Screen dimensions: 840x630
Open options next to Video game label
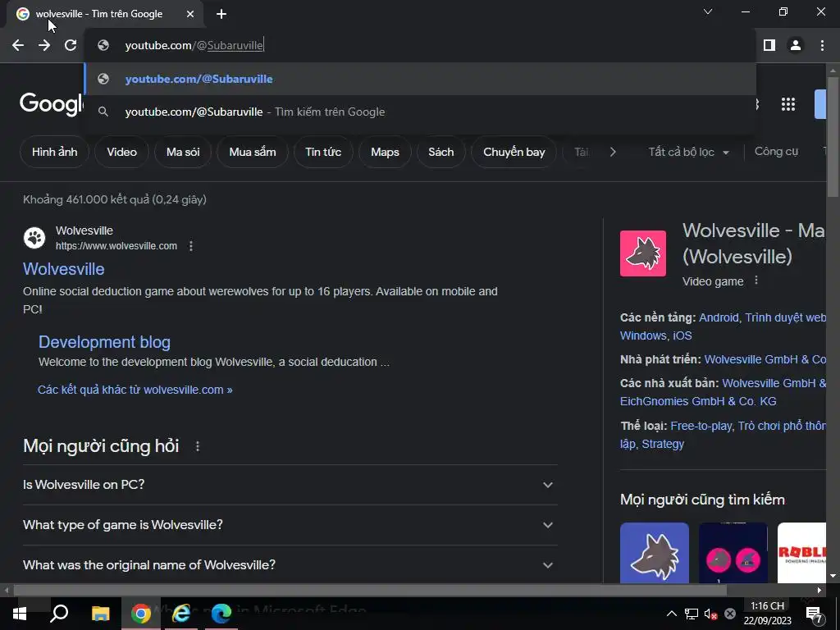pos(756,281)
